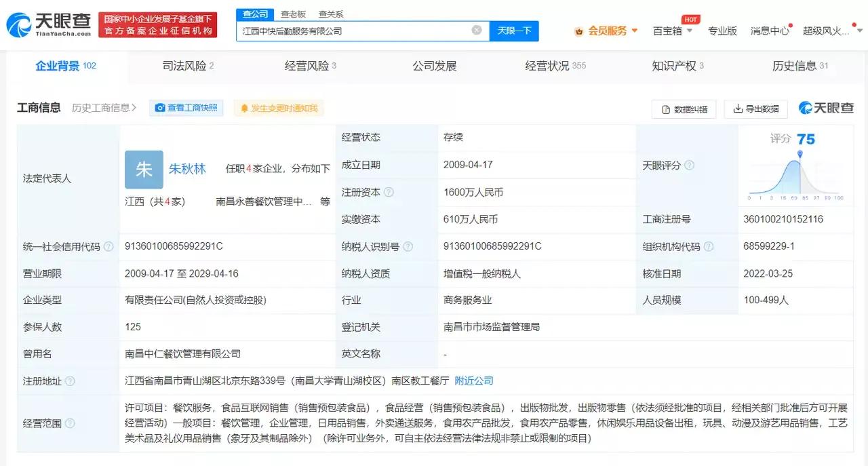Click the score marker on the rating curve

(x=800, y=155)
